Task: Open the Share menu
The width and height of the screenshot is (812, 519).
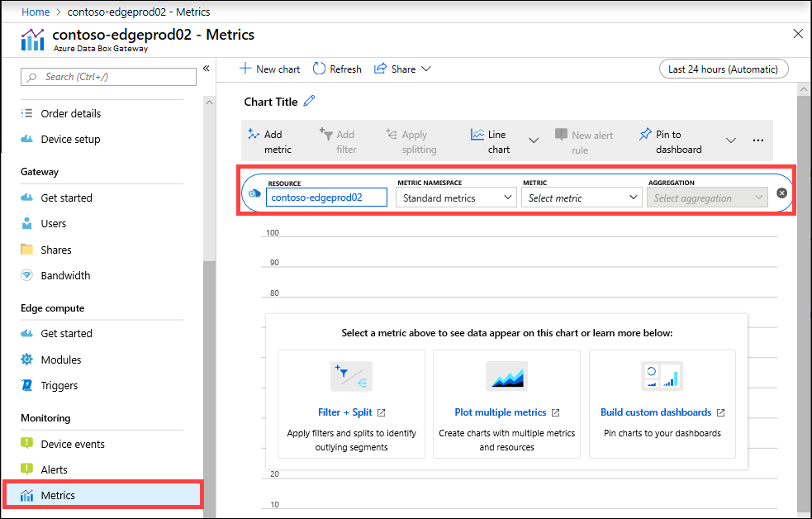Action: 402,69
